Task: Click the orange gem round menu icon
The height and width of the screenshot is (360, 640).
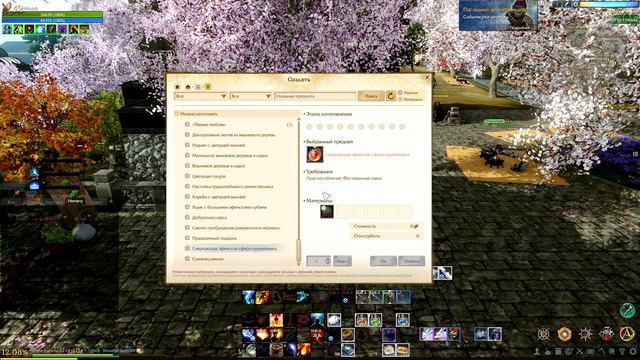Action: point(564,334)
